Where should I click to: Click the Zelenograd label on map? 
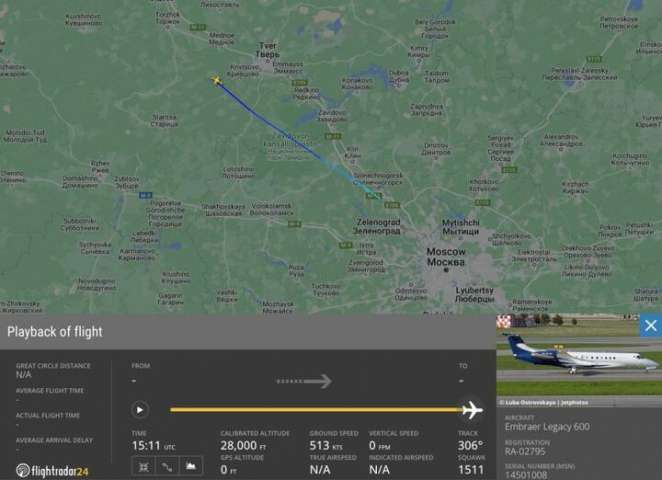click(x=378, y=226)
